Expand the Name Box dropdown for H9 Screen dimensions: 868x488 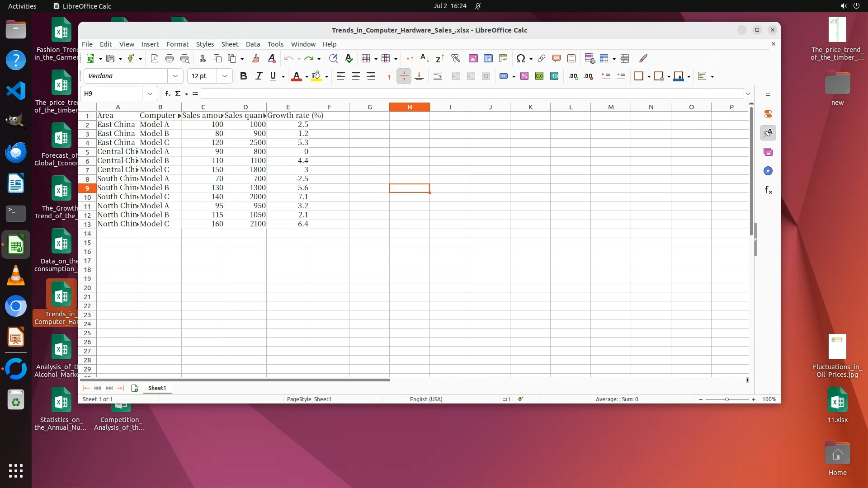[150, 94]
